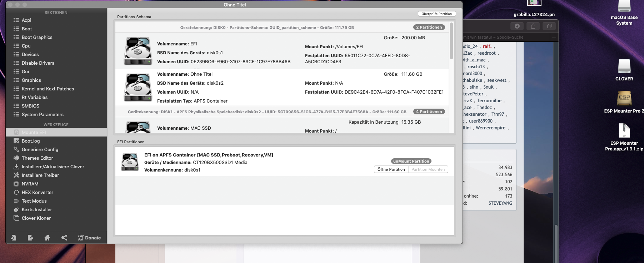
Task: Click the import configuration icon in bottom bar
Action: [14, 238]
